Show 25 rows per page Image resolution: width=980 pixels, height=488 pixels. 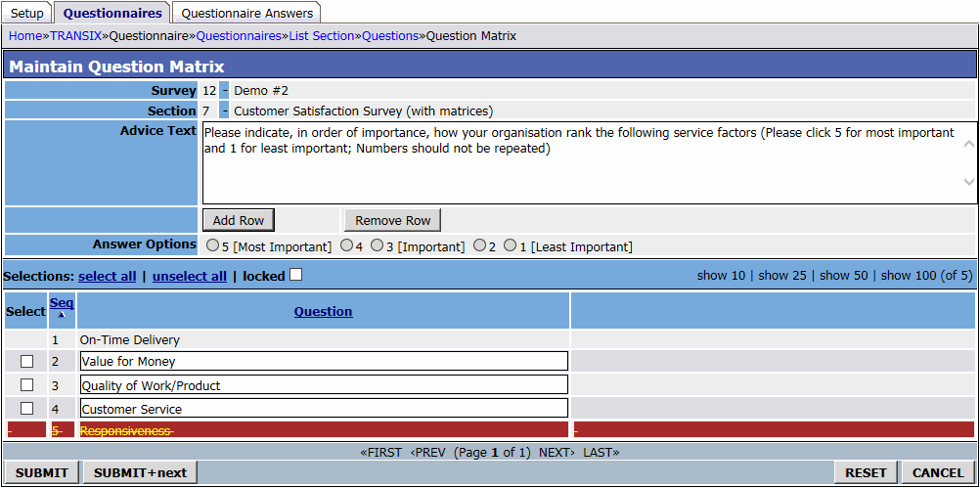click(x=782, y=276)
